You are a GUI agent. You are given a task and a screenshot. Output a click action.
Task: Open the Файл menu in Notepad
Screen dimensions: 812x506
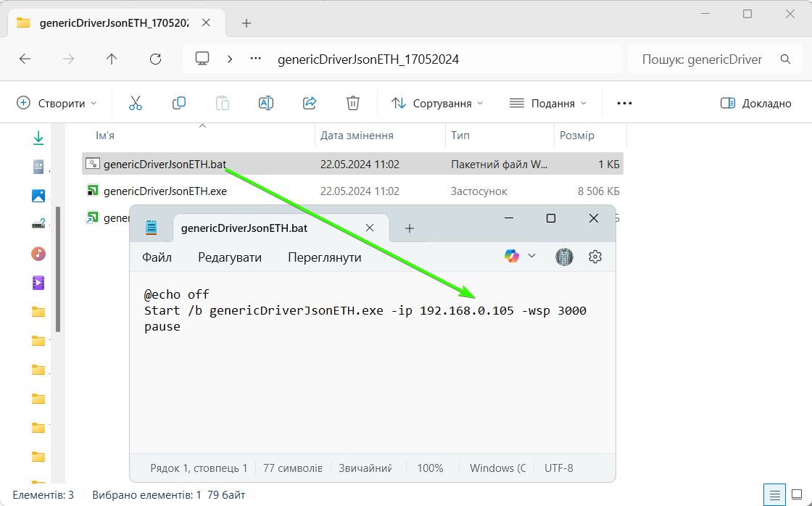click(157, 257)
